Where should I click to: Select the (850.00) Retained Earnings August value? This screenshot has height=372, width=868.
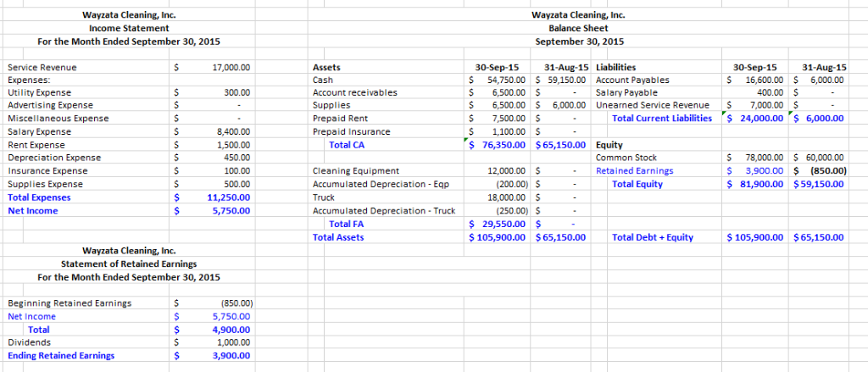coord(827,171)
